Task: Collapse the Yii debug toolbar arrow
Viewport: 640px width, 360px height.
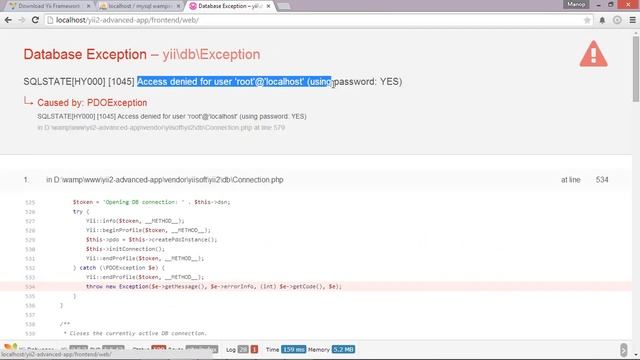Action: point(623,350)
